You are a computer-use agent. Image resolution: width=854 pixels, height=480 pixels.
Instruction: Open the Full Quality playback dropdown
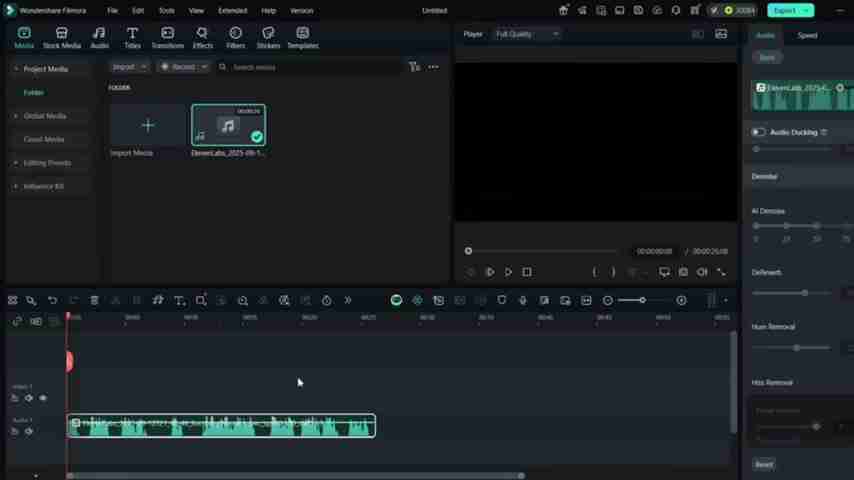pyautogui.click(x=527, y=34)
